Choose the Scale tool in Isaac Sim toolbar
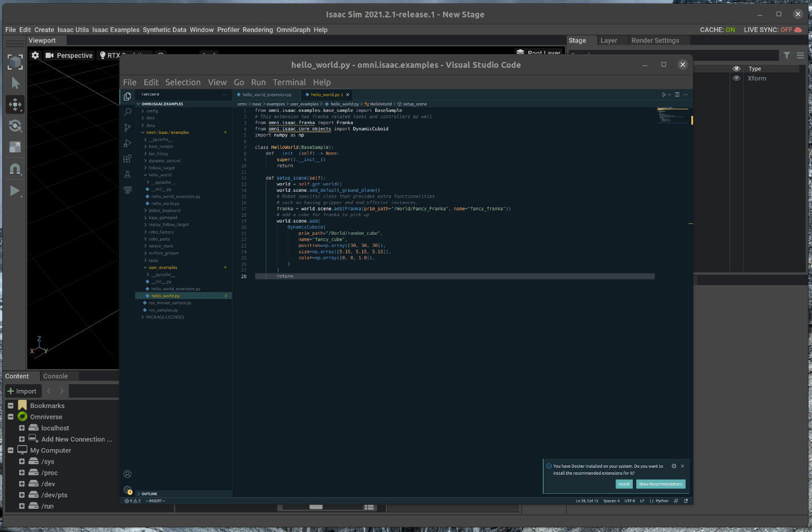This screenshot has width=812, height=532. pos(15,147)
